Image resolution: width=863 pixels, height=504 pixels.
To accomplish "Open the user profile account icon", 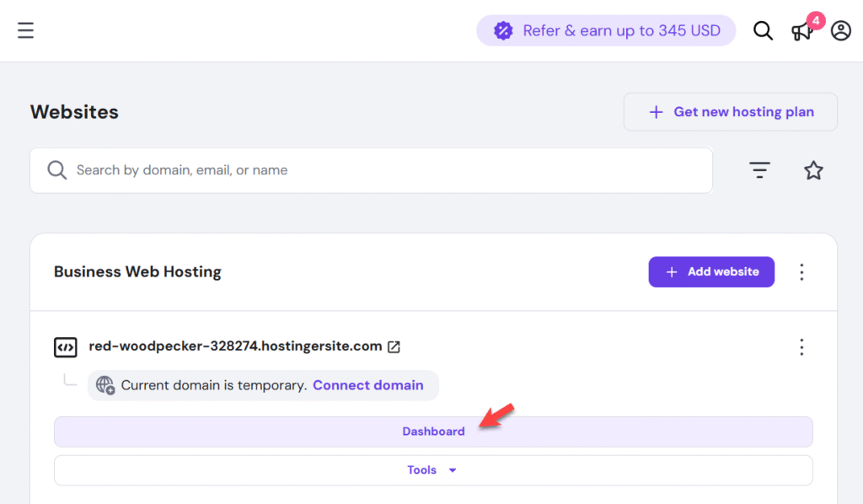I will (840, 31).
